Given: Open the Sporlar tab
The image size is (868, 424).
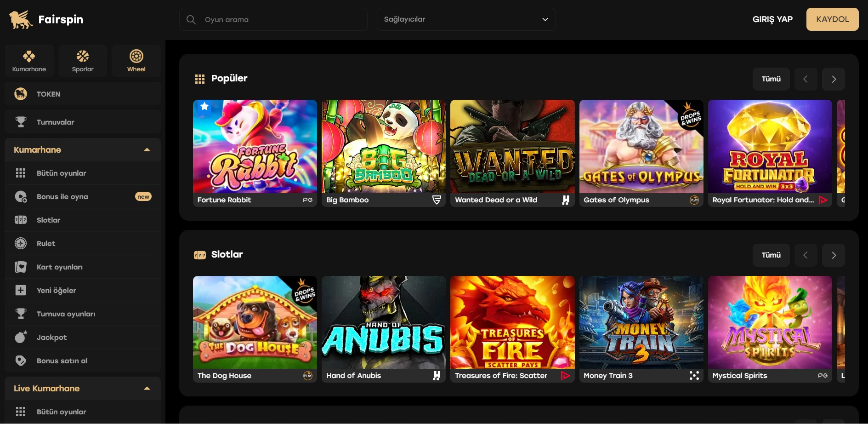Looking at the screenshot, I should pos(83,61).
